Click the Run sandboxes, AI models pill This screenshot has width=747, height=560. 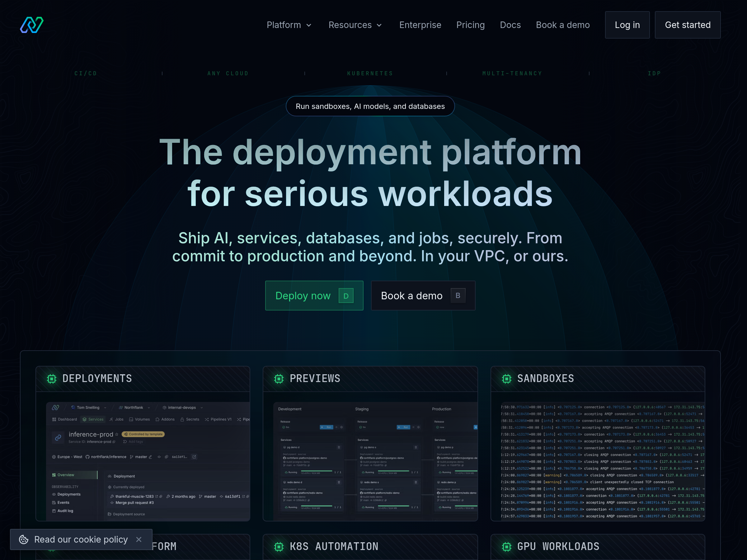pyautogui.click(x=370, y=106)
